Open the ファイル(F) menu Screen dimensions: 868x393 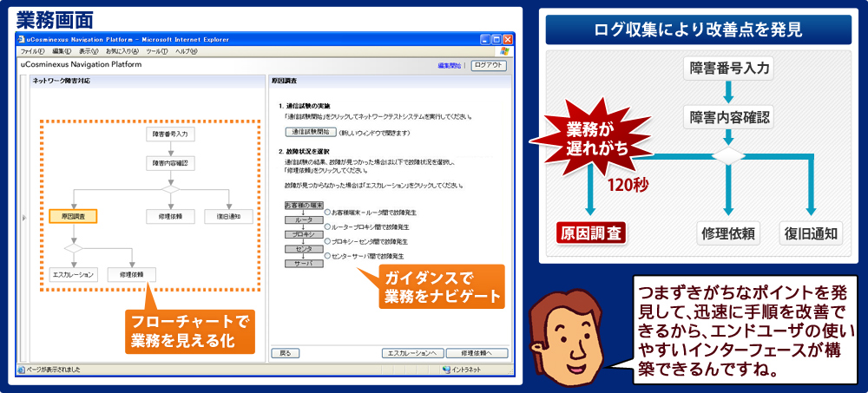(33, 51)
